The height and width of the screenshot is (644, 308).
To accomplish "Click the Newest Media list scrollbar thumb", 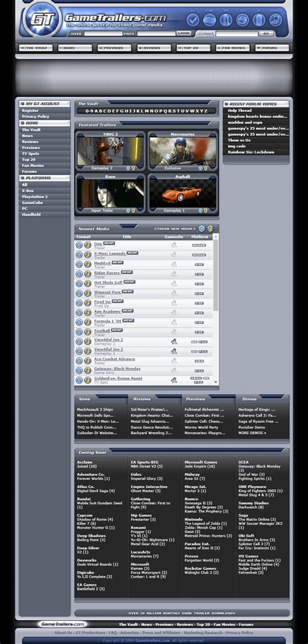I will [216, 275].
